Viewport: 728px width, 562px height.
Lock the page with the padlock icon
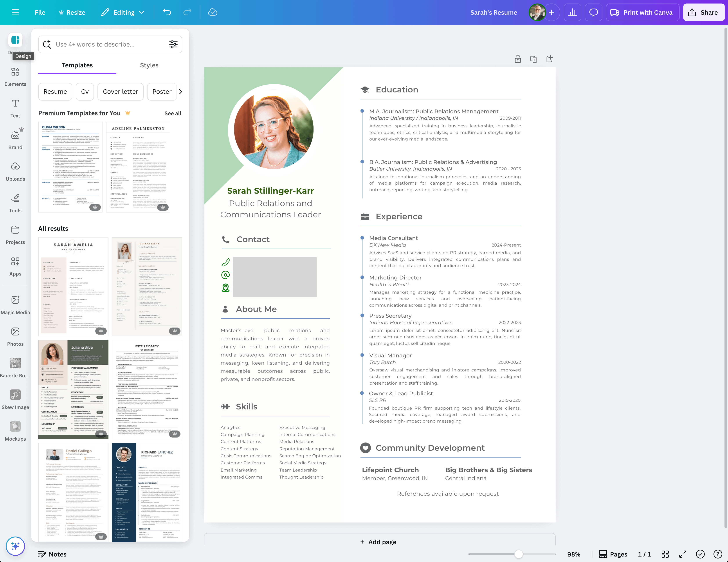517,59
